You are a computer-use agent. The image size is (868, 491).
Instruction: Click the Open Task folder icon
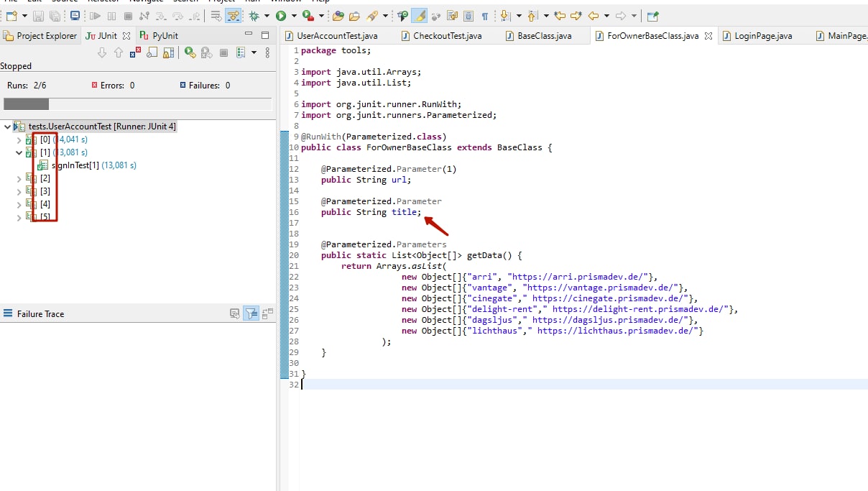354,16
